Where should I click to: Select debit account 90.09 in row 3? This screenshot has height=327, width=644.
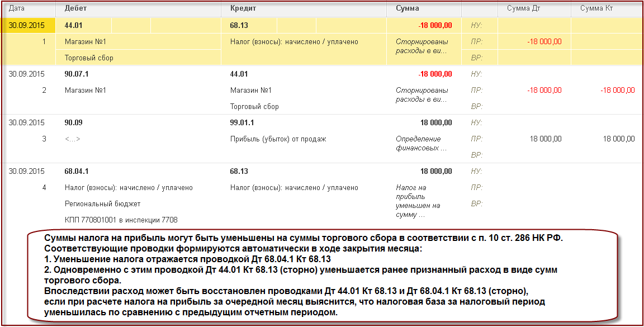coord(74,122)
